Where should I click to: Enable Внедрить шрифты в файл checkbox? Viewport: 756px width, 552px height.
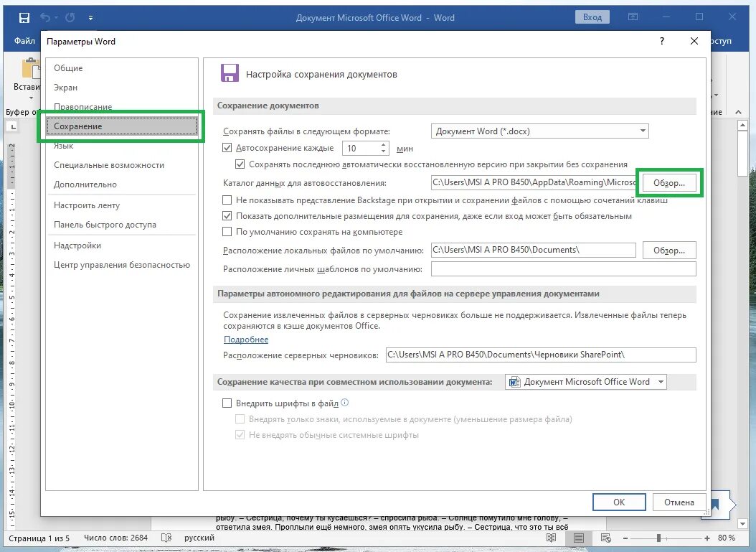(x=227, y=403)
